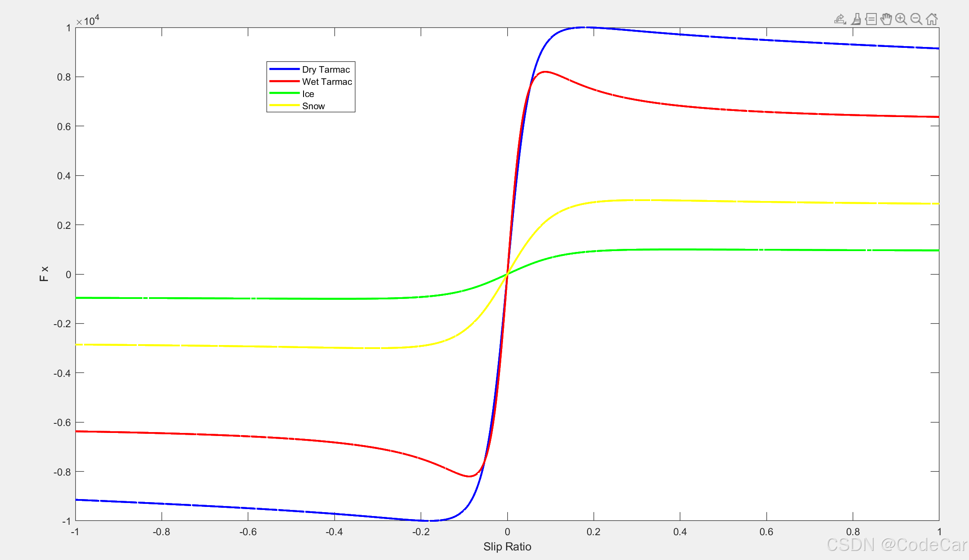969x560 pixels.
Task: Click the origin where curves intersect
Action: 507,274
